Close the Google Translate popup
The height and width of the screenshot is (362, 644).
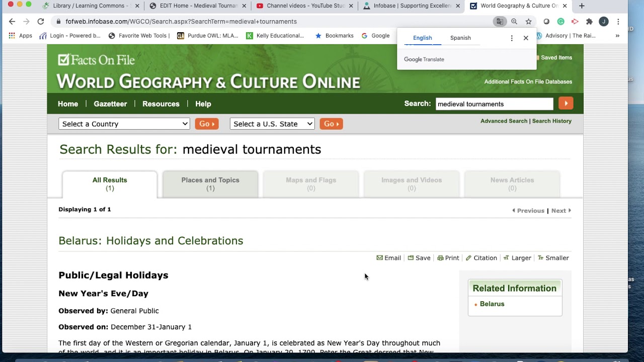pos(526,38)
